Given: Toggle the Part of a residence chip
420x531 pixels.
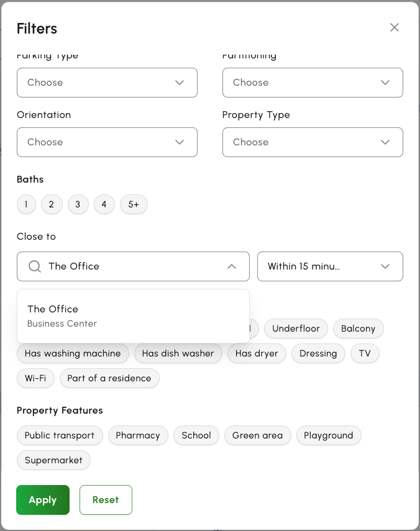Looking at the screenshot, I should pos(109,378).
